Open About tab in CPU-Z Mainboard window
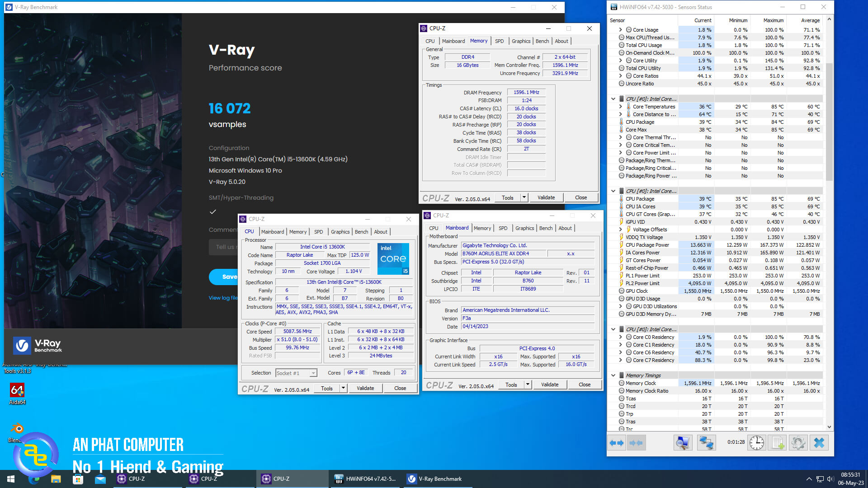868x488 pixels. click(565, 228)
